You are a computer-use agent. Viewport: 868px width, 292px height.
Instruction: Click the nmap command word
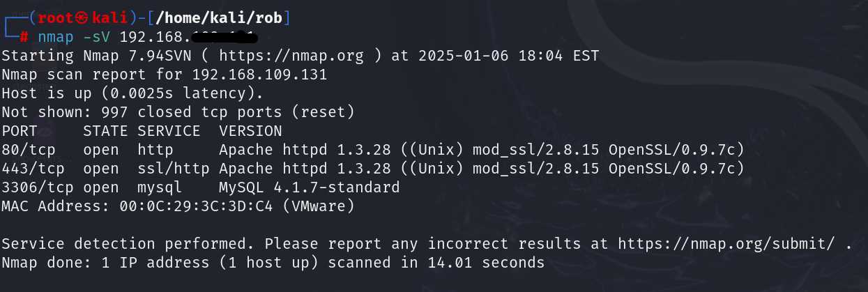(56, 36)
